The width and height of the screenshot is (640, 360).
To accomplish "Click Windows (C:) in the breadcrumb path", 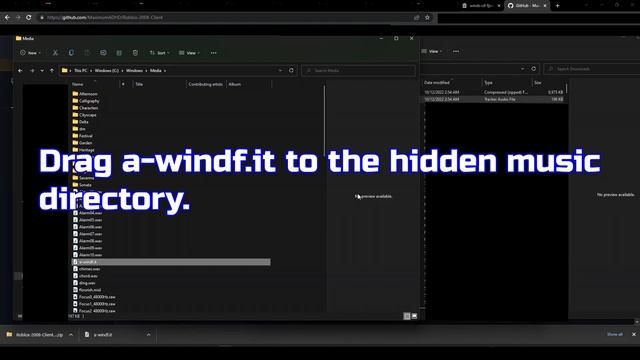I will 107,71.
